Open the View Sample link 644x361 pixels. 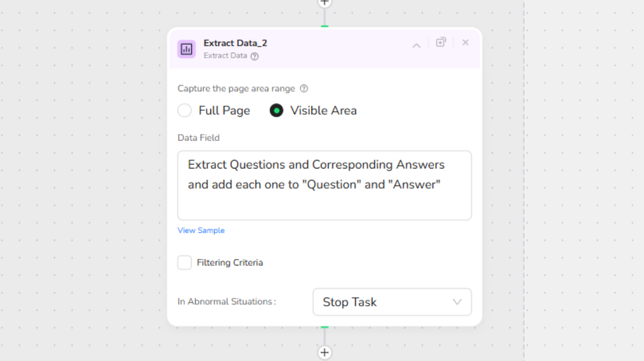point(201,230)
